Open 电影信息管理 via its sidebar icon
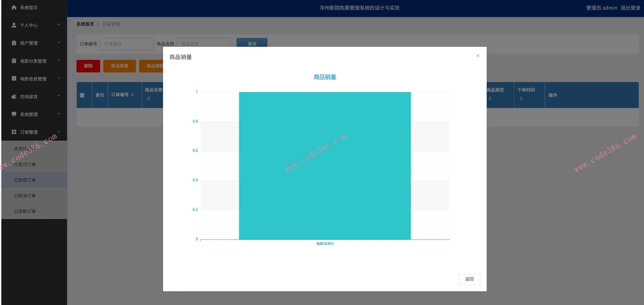This screenshot has height=305, width=644. (14, 79)
